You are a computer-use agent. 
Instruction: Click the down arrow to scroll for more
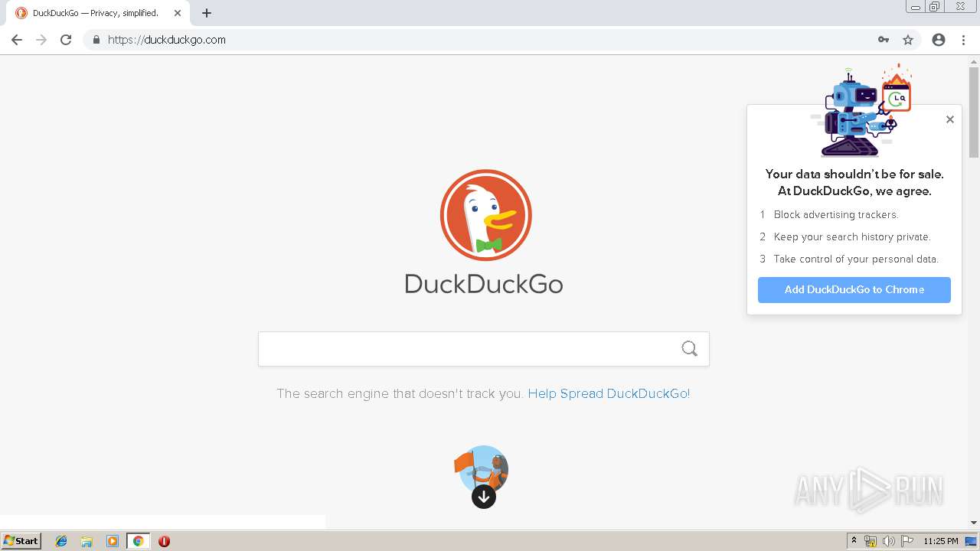(483, 497)
